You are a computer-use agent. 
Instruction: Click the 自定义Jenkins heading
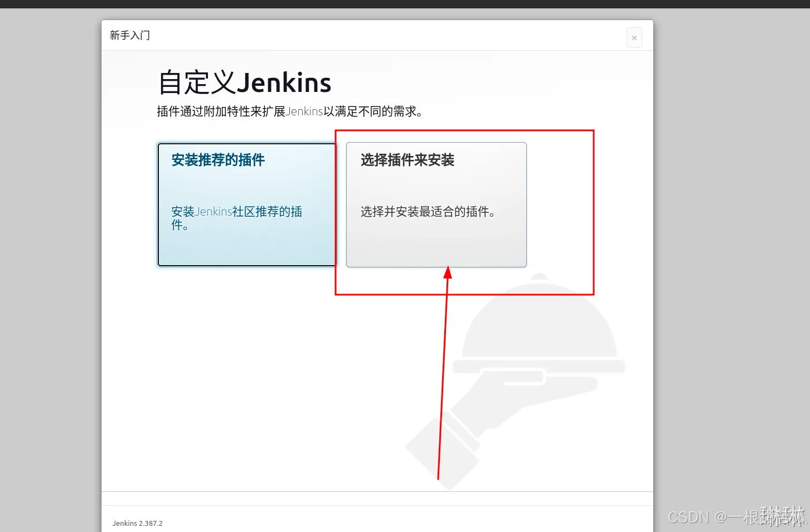click(x=245, y=83)
